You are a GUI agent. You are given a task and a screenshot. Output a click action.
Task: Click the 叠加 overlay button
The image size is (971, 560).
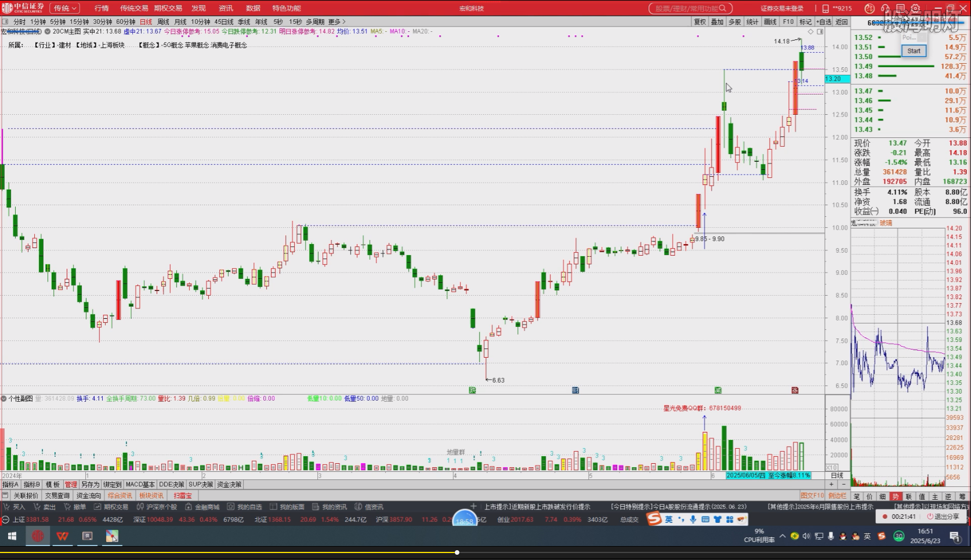pos(718,22)
